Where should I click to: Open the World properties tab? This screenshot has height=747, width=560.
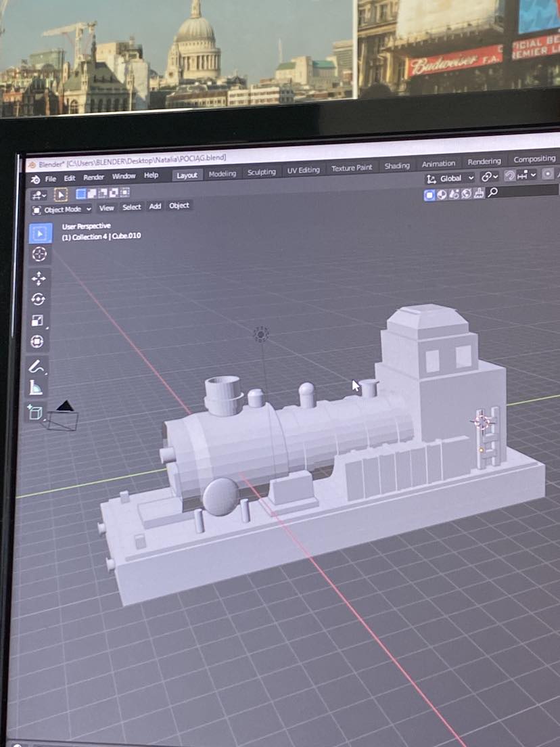point(466,194)
